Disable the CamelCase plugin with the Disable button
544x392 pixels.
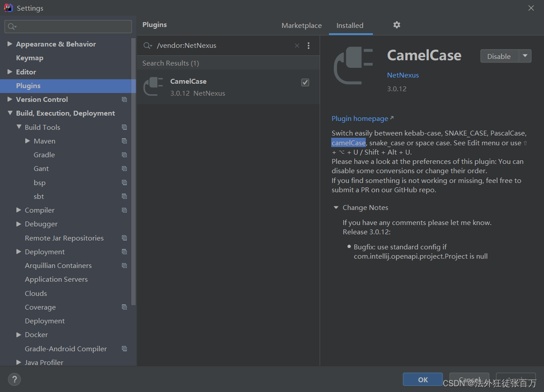click(x=499, y=56)
